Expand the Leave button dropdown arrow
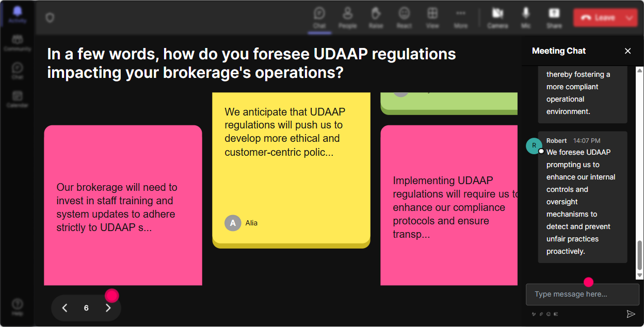 630,18
